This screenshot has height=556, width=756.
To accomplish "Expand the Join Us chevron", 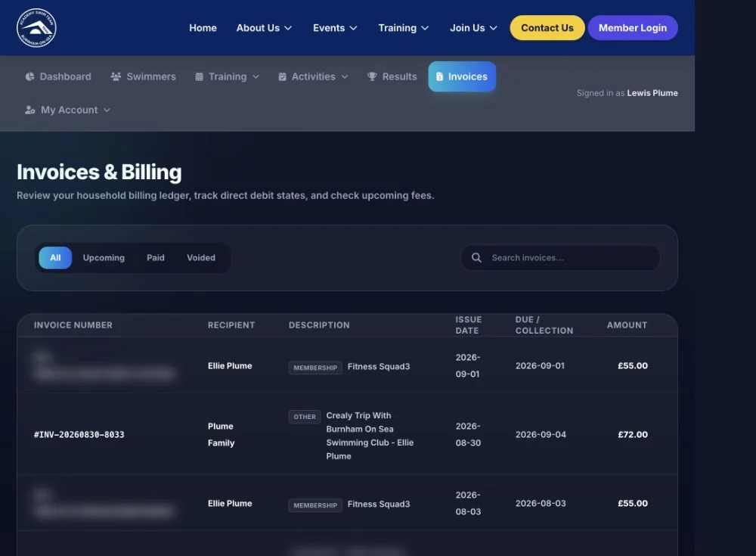I will tap(493, 28).
